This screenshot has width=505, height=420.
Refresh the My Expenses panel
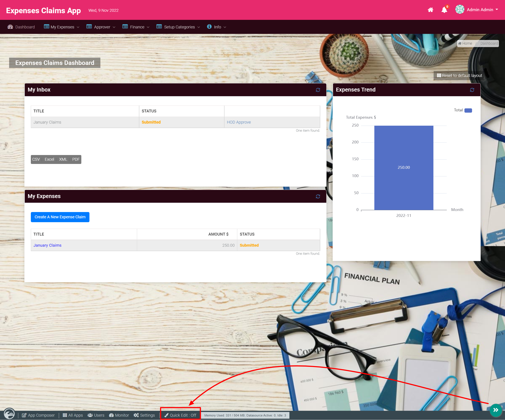(318, 196)
